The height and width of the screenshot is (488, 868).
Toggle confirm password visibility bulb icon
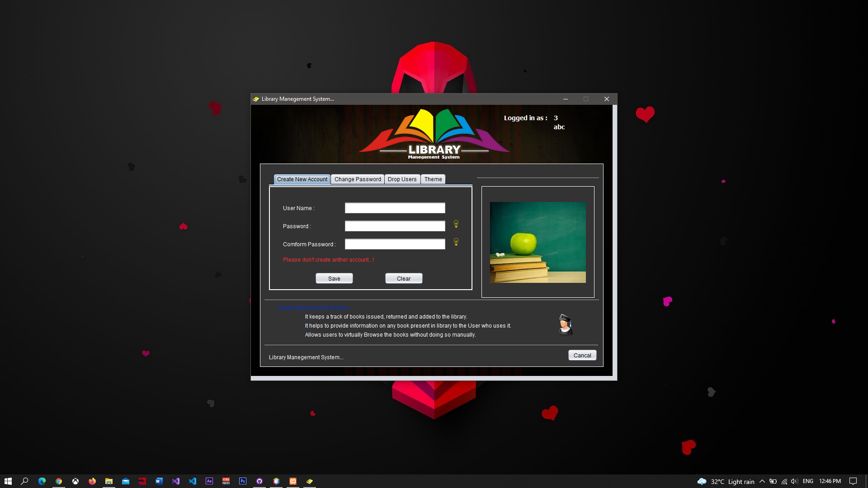coord(456,243)
